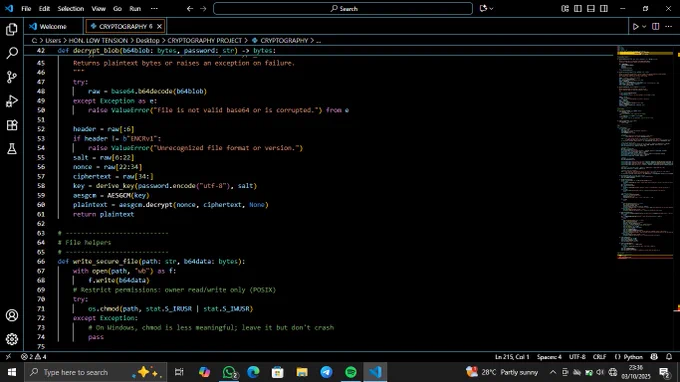680x382 pixels.
Task: Open the Testing flask view
Action: [x=12, y=149]
